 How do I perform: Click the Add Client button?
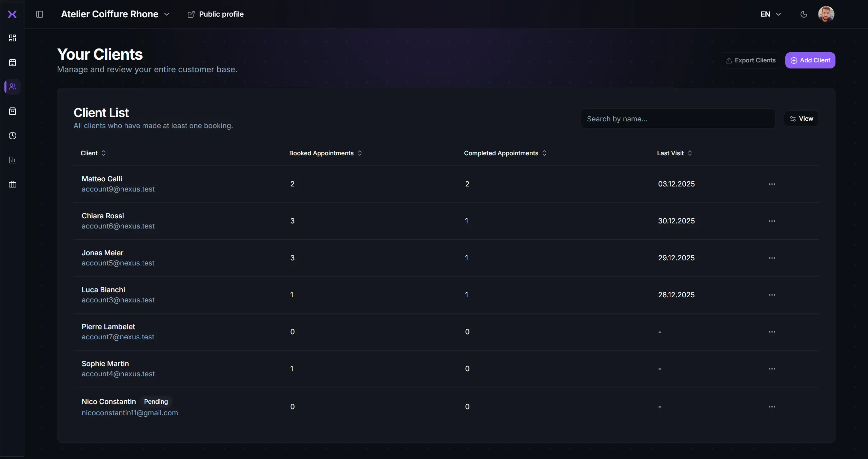pos(810,60)
